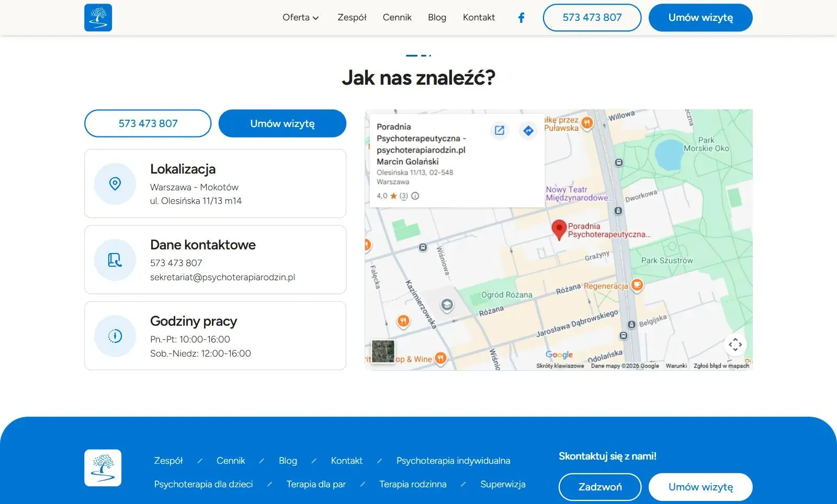837x504 pixels.
Task: Click the school marker on Kazimierzowska
Action: [x=446, y=305]
